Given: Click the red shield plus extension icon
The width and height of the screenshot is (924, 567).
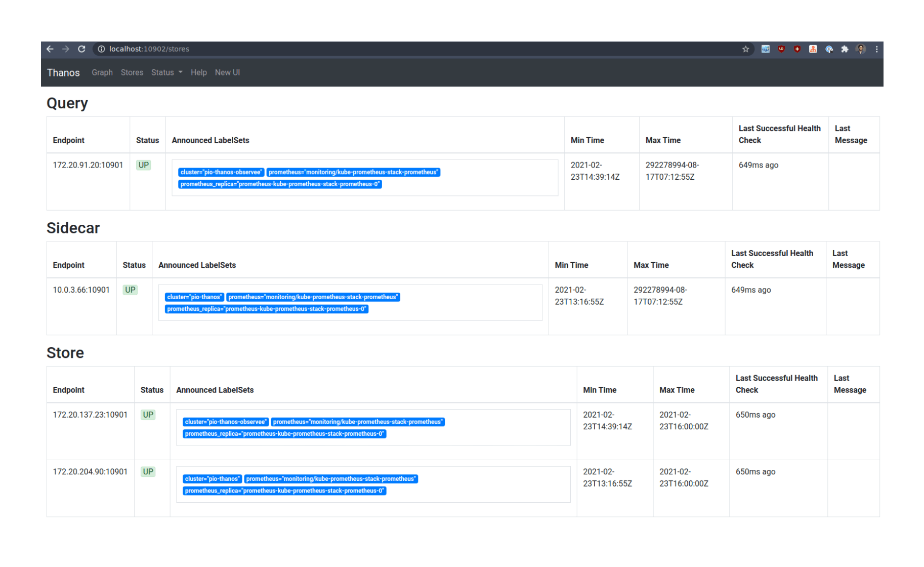Looking at the screenshot, I should point(797,49).
